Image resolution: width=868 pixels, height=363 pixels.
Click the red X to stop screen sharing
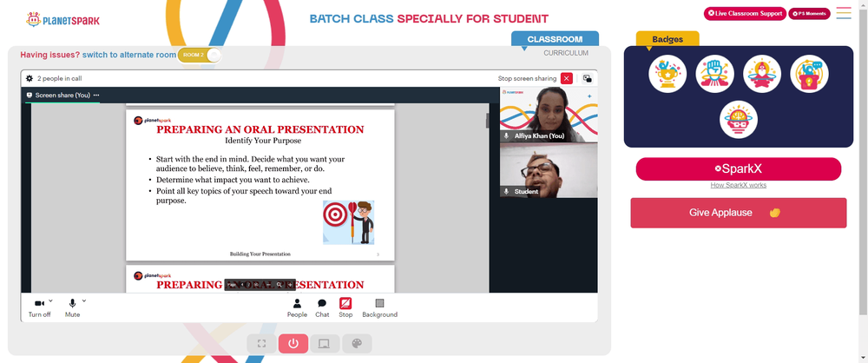(x=566, y=79)
